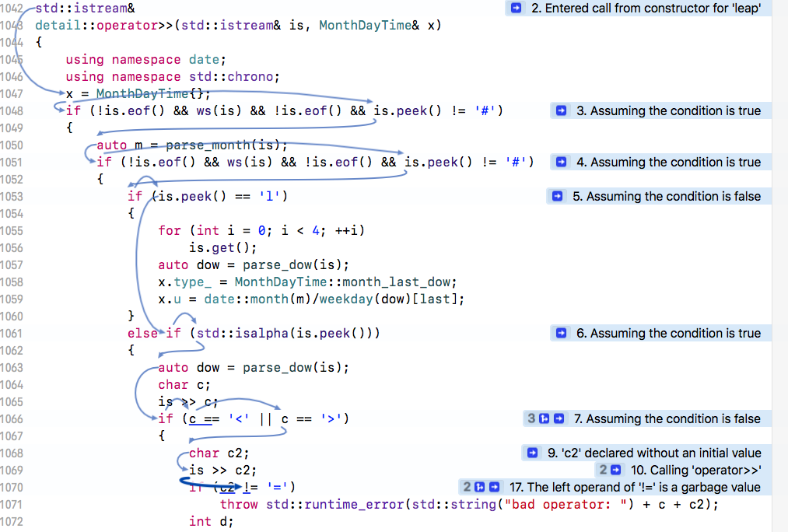Select 'left operand of != is a garbage value'
The height and width of the screenshot is (532, 788).
tap(635, 487)
